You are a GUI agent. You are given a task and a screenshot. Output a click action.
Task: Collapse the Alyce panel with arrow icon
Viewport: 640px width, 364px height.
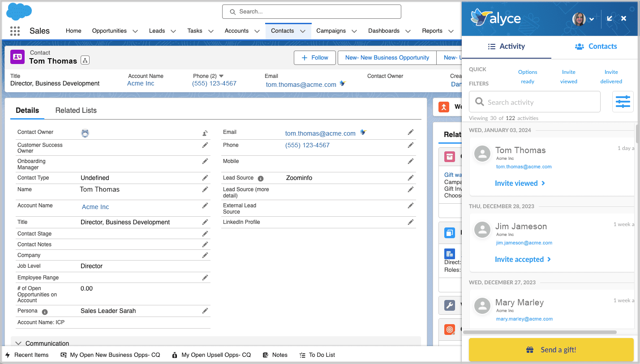click(610, 18)
